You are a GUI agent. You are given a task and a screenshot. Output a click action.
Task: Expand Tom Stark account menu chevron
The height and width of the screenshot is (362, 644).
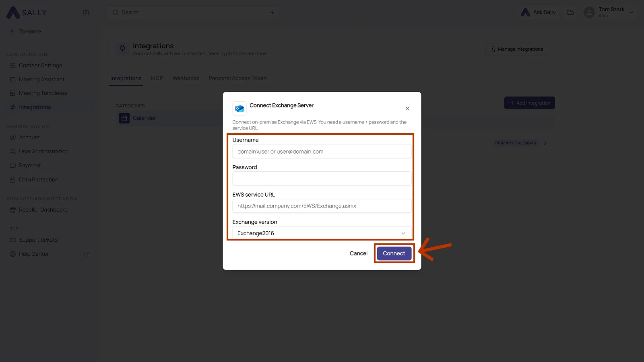tap(631, 12)
